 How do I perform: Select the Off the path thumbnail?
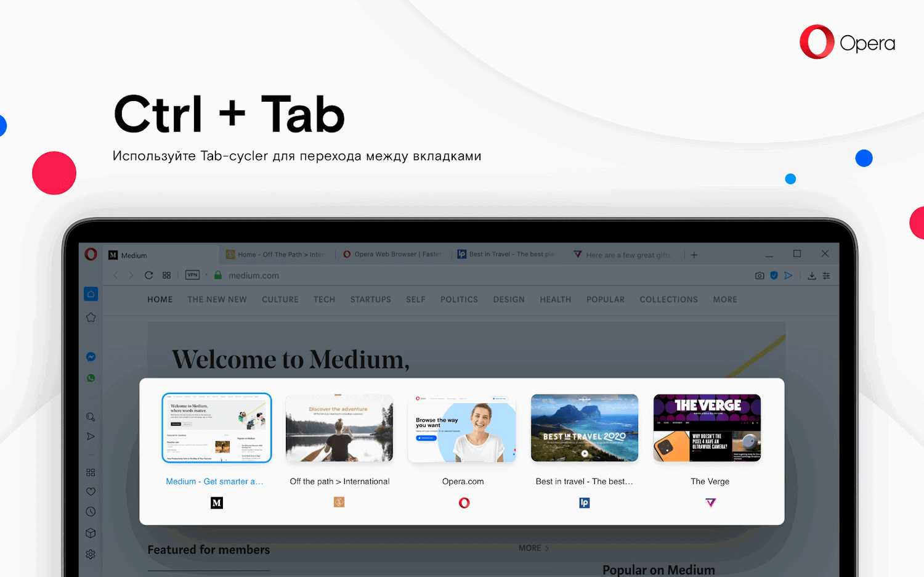339,428
